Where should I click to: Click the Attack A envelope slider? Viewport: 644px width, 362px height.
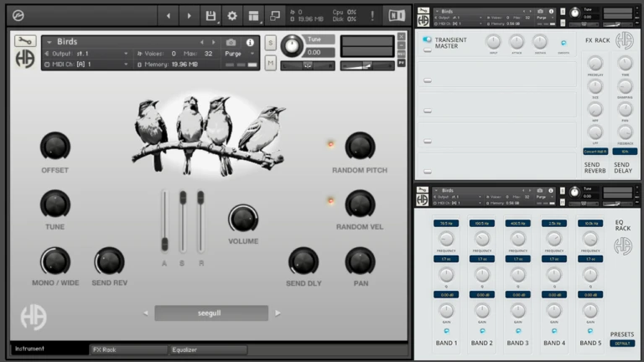(x=164, y=221)
